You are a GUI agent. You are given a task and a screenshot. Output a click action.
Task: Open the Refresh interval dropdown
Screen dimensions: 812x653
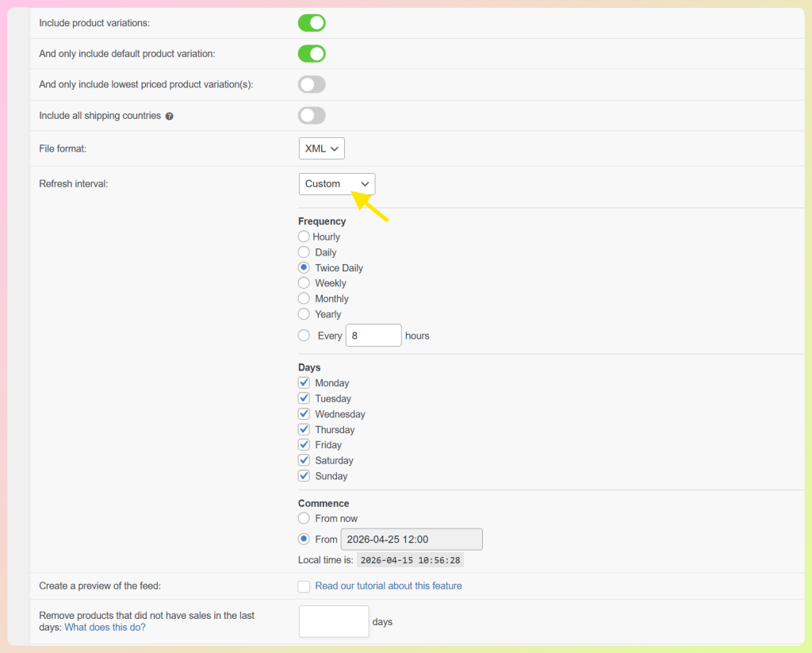click(x=336, y=183)
